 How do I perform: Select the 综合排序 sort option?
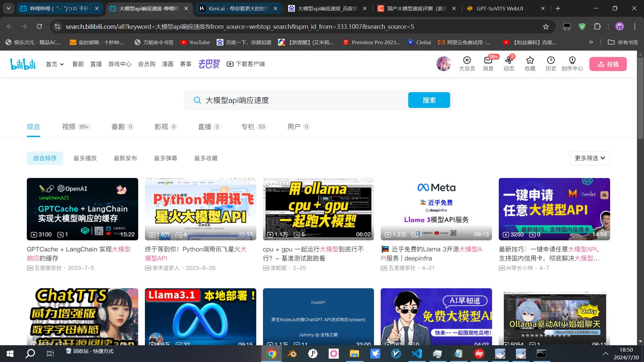point(45,158)
